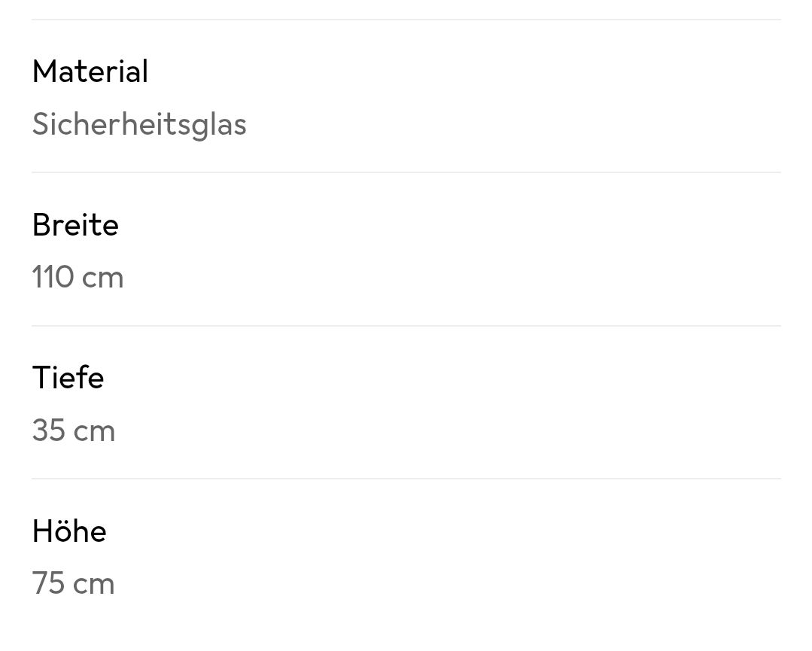
Task: Click the divider between 35 cm and Höhe
Action: [406, 479]
